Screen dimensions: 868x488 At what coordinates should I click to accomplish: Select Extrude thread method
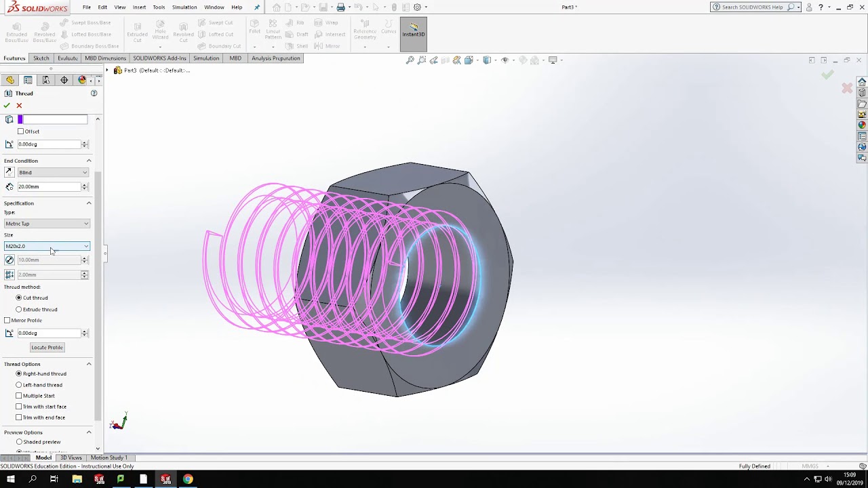pos(19,310)
